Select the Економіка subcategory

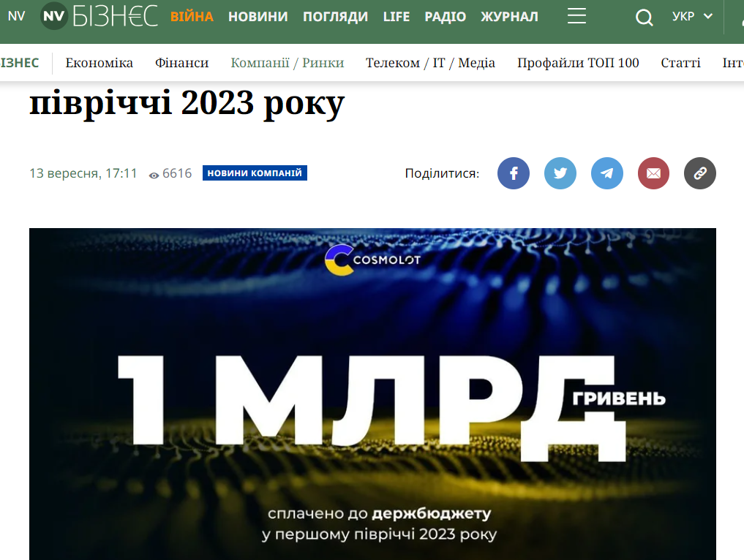[x=99, y=63]
